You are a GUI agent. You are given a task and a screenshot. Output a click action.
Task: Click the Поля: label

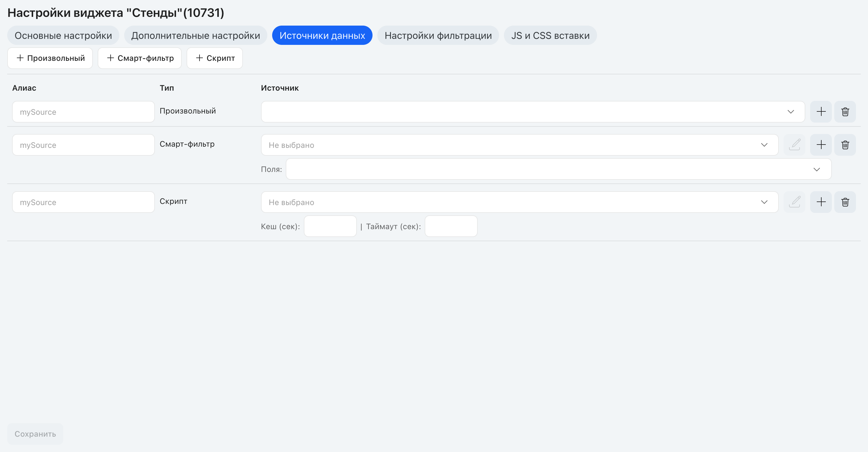click(x=271, y=169)
